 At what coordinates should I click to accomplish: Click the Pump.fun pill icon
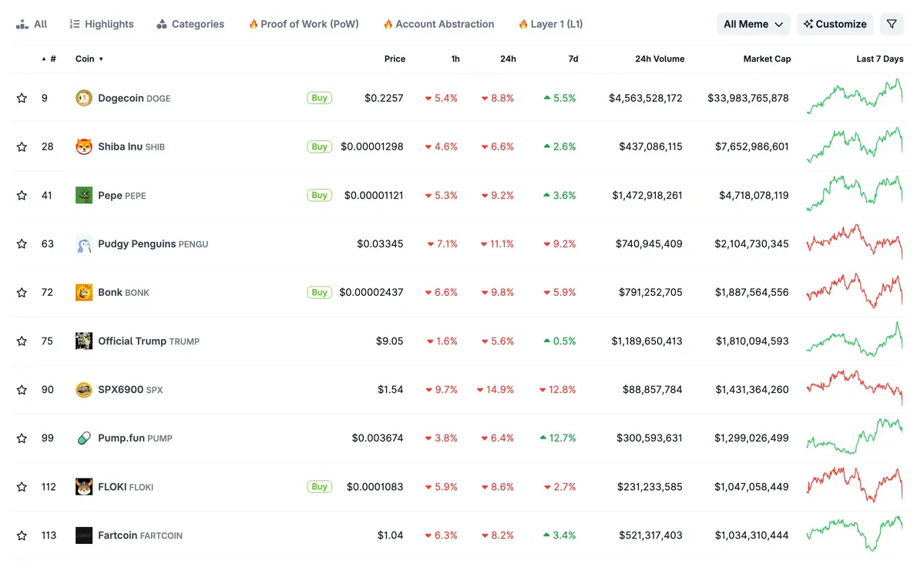tap(84, 438)
